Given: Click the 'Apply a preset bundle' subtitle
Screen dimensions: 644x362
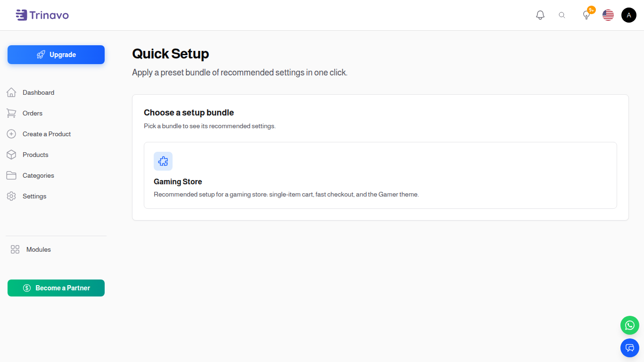Looking at the screenshot, I should pyautogui.click(x=239, y=73).
